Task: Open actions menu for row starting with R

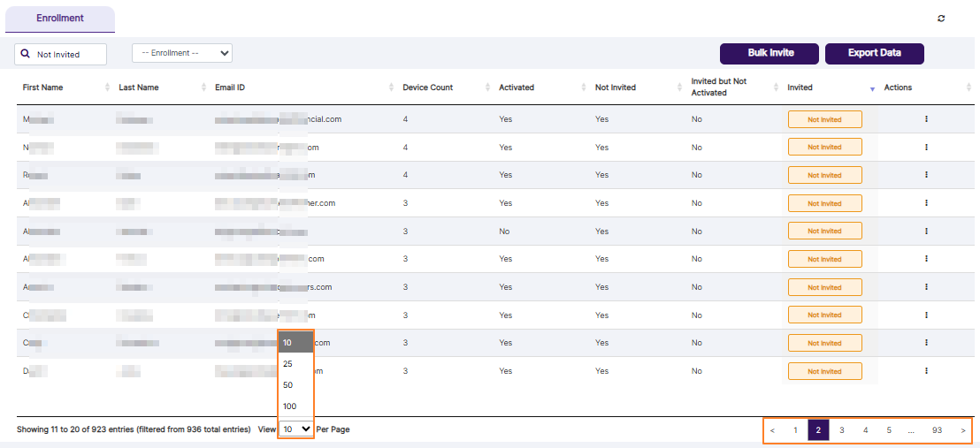Action: 926,175
